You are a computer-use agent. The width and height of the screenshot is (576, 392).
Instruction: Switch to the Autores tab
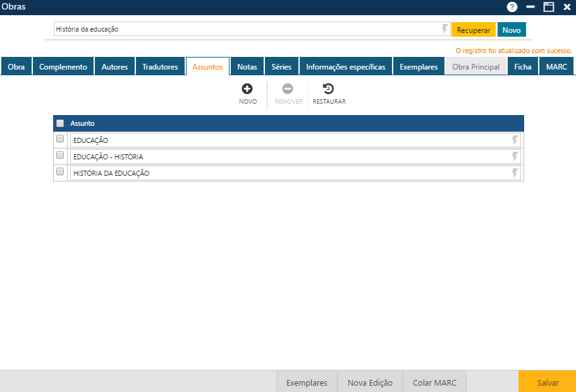(x=114, y=65)
